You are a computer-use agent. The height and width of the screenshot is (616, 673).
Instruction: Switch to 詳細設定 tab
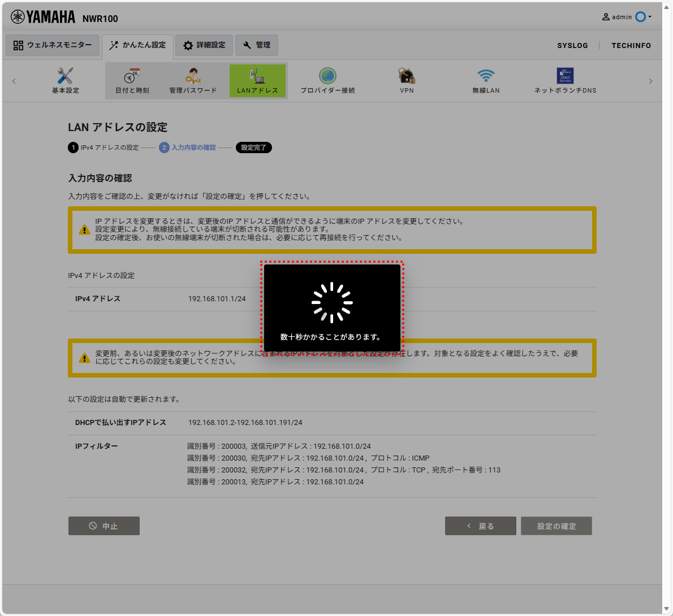[x=204, y=45]
